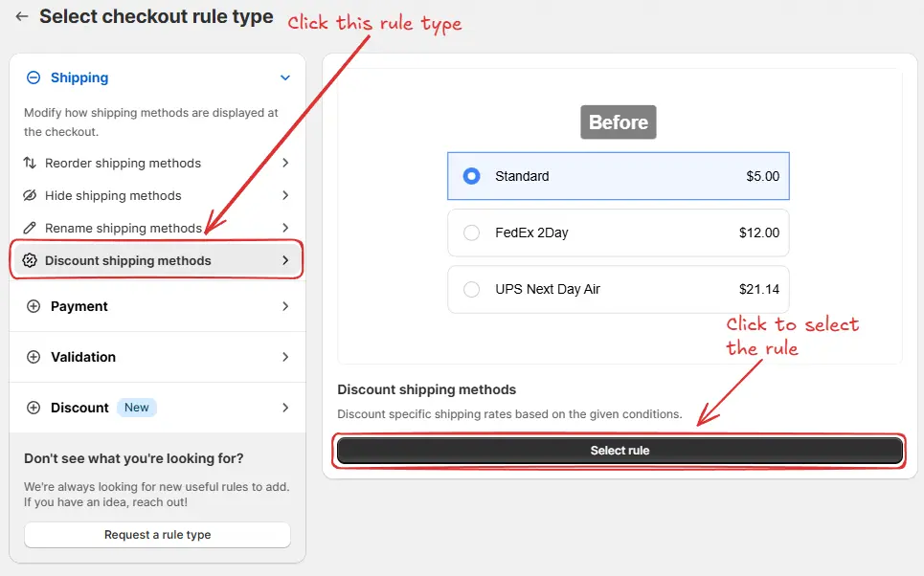The image size is (924, 576).
Task: Expand the Payment section chevron
Action: [284, 306]
